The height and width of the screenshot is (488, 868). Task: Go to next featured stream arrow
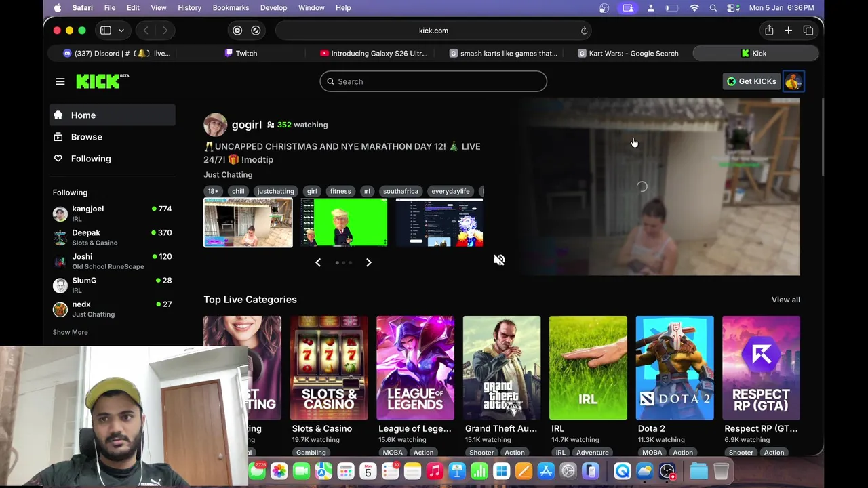pos(369,262)
